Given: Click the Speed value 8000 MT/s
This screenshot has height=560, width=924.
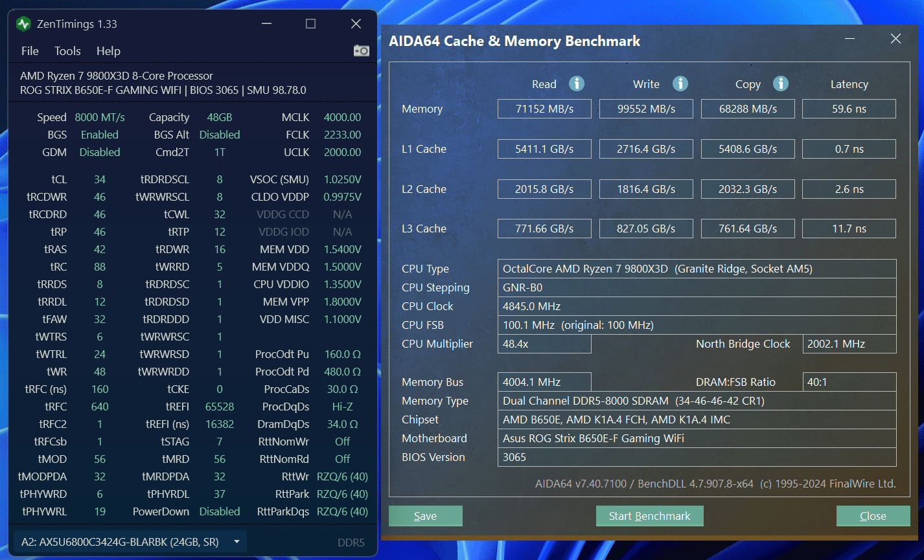Looking at the screenshot, I should (100, 117).
